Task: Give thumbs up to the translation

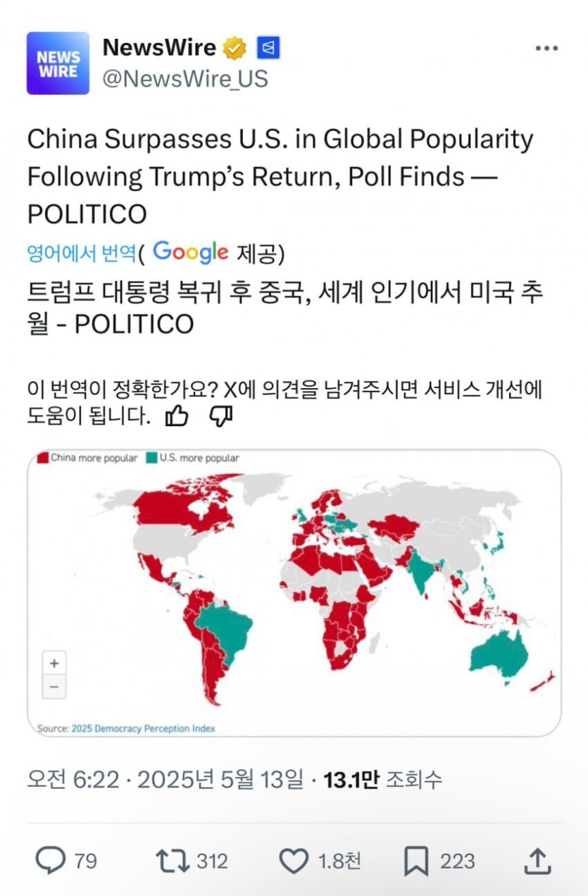Action: (176, 418)
